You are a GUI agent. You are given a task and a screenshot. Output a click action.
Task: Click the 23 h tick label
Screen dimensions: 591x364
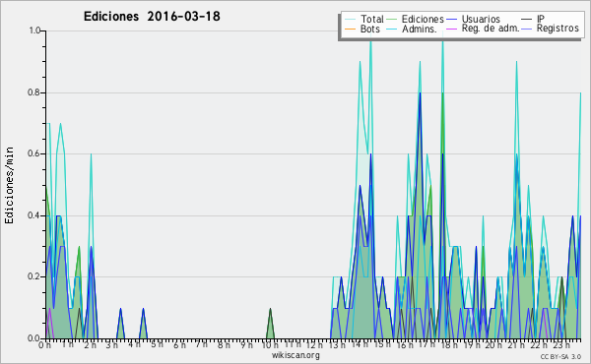pyautogui.click(x=561, y=344)
